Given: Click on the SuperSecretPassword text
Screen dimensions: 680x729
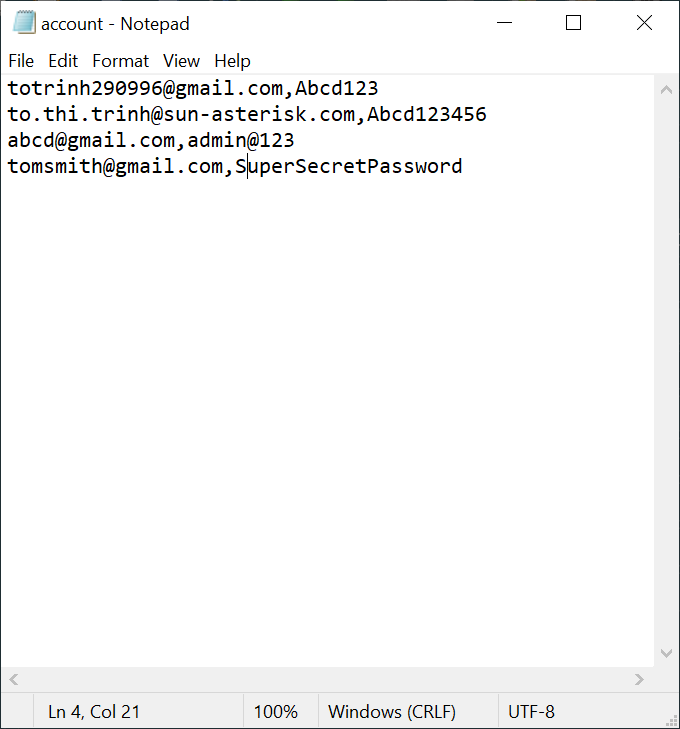Looking at the screenshot, I should [x=349, y=166].
